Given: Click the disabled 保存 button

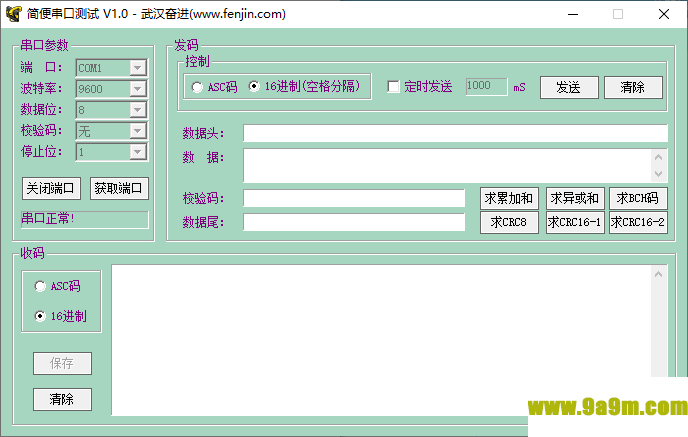Looking at the screenshot, I should 62,363.
